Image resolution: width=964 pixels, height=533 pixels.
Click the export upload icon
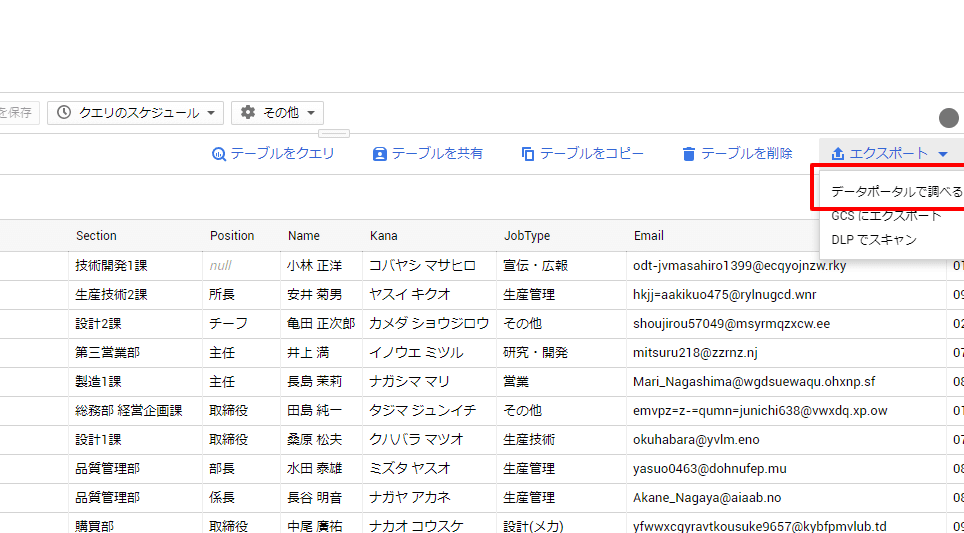(x=838, y=154)
